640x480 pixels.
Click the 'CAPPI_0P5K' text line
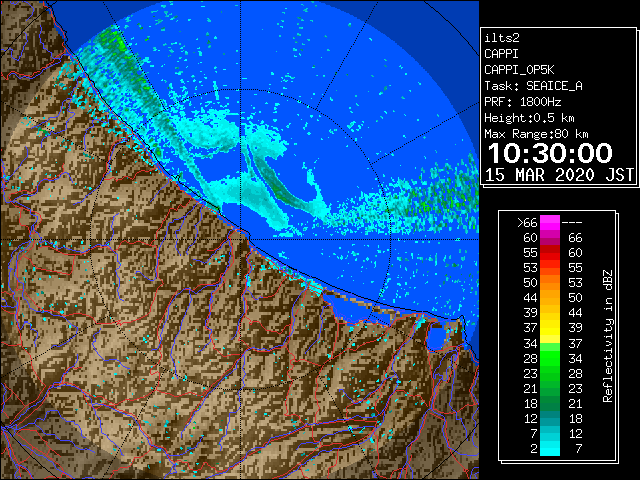[519, 70]
